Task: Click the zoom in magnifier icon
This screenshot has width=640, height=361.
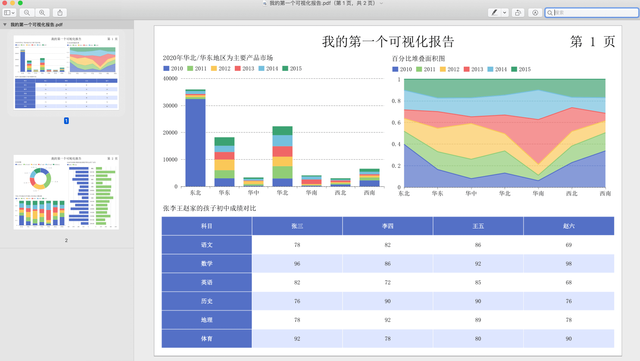Action: (x=42, y=13)
